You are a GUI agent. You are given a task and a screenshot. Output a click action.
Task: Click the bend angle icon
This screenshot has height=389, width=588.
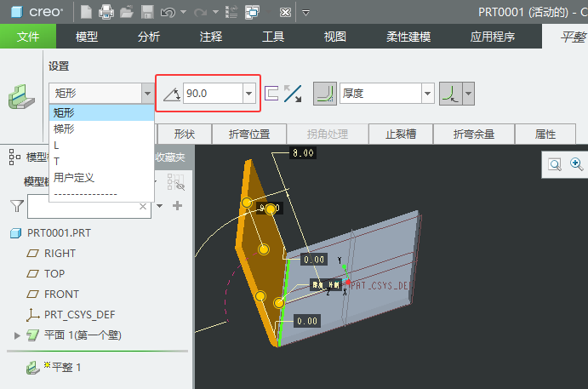[172, 94]
